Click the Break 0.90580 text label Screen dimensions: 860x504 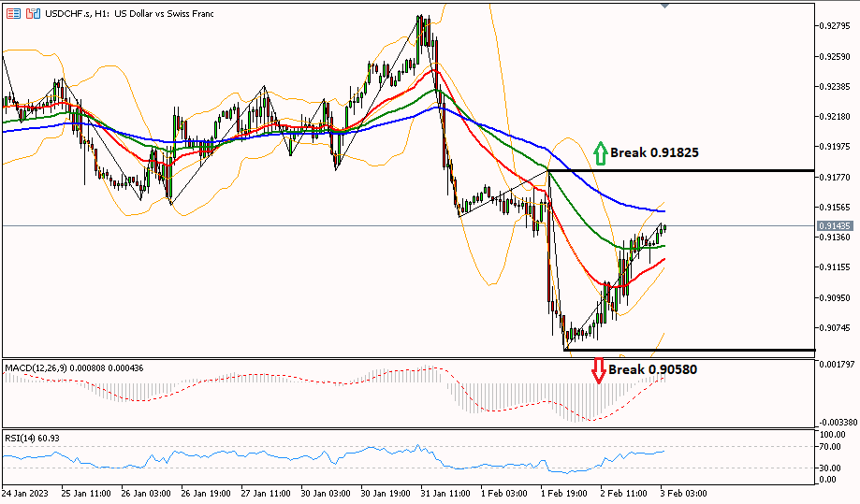tap(652, 369)
